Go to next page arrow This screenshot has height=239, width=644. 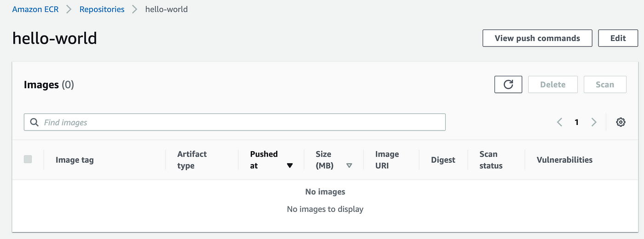(x=594, y=122)
